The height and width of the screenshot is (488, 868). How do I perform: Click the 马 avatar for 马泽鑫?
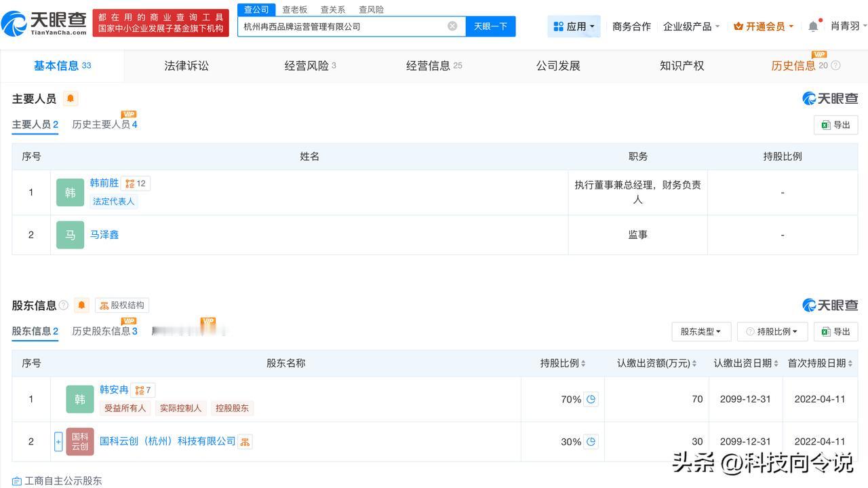(71, 235)
